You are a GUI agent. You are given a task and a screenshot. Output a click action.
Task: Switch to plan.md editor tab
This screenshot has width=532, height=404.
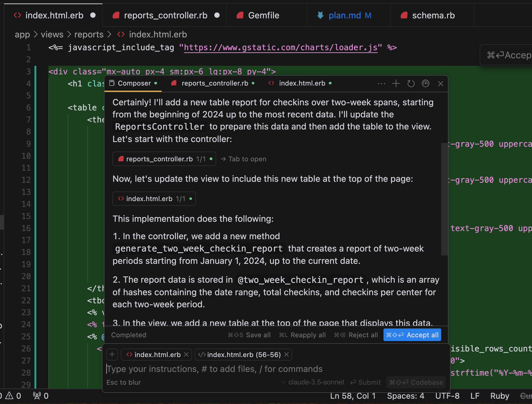344,15
